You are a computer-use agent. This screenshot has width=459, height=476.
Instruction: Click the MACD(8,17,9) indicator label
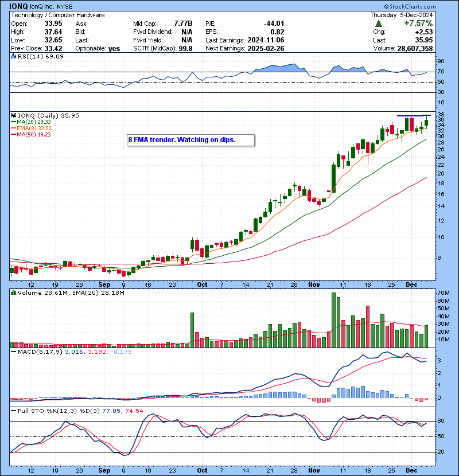point(40,352)
